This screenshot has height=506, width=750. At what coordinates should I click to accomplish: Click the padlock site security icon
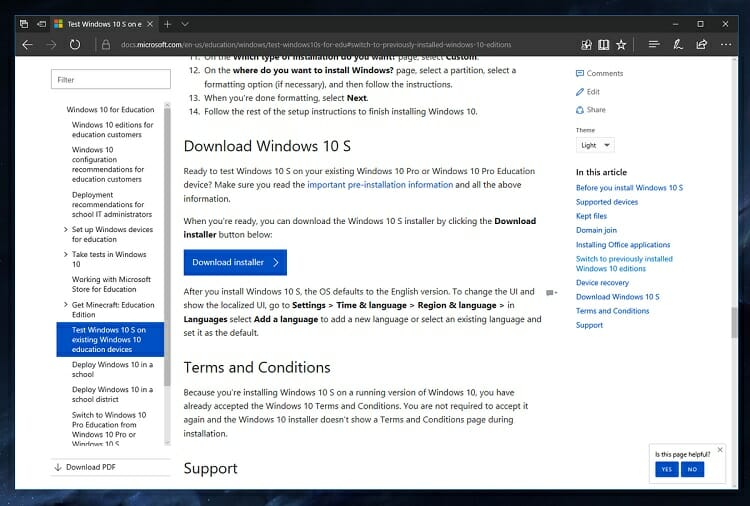click(106, 44)
